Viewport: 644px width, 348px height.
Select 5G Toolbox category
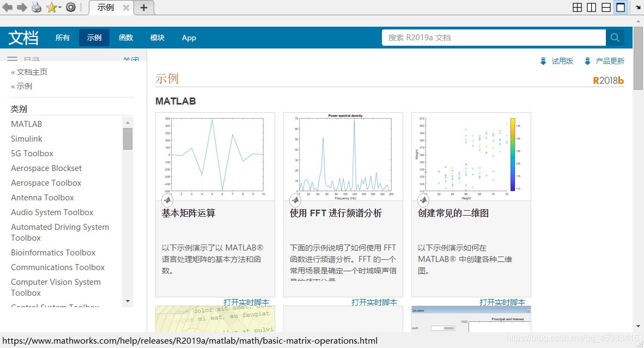pyautogui.click(x=32, y=154)
